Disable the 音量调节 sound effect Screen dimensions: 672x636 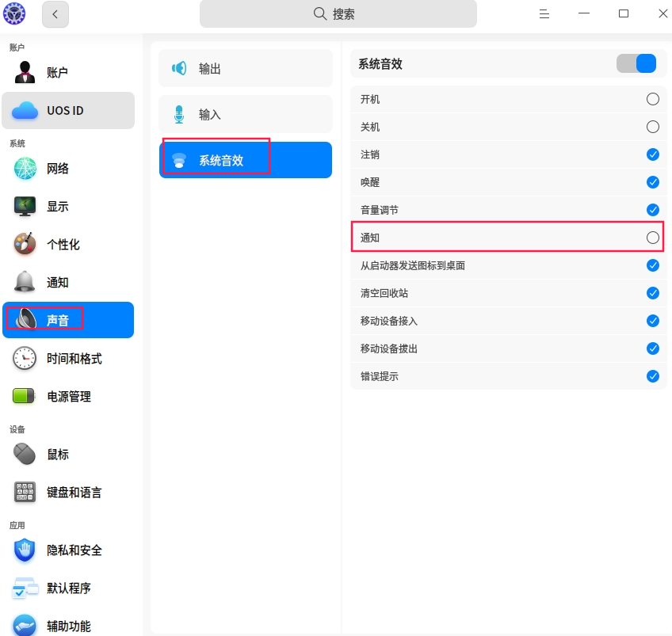(x=653, y=210)
